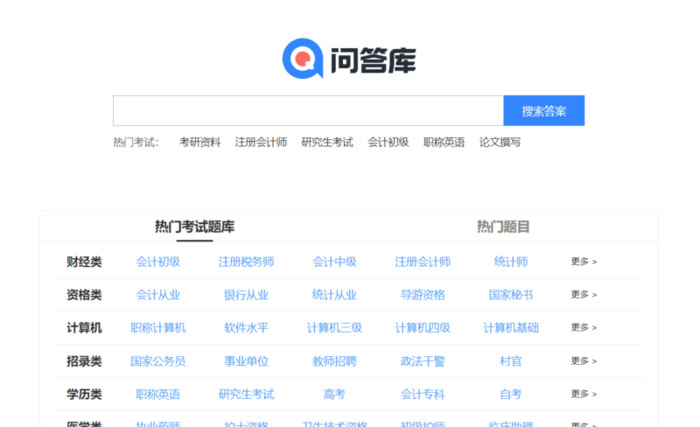Open the 自考 question bank
Image resolution: width=700 pixels, height=427 pixels.
tap(511, 394)
